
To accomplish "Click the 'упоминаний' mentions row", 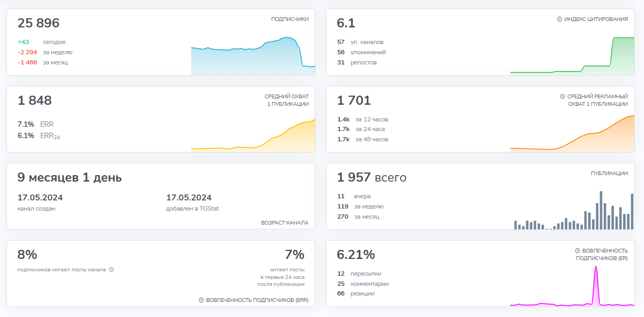I will click(368, 52).
